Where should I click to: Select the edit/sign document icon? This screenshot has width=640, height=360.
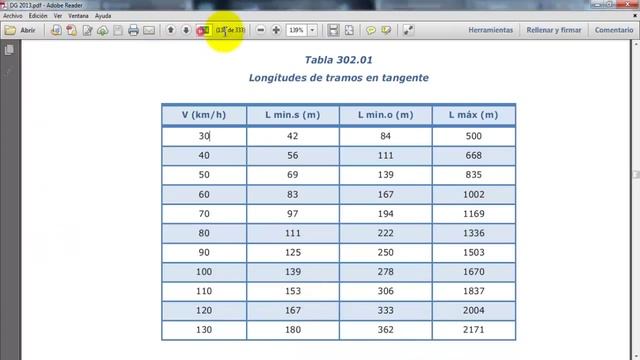(87, 30)
